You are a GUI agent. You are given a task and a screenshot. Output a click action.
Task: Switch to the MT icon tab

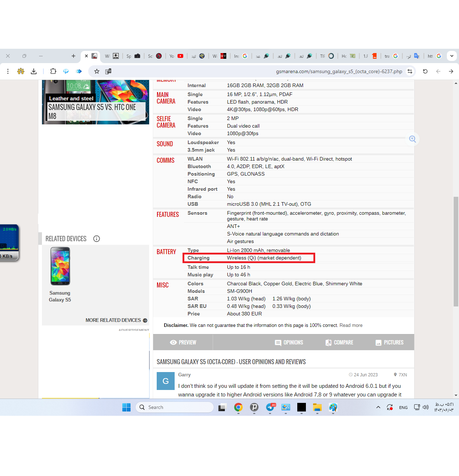[219, 56]
